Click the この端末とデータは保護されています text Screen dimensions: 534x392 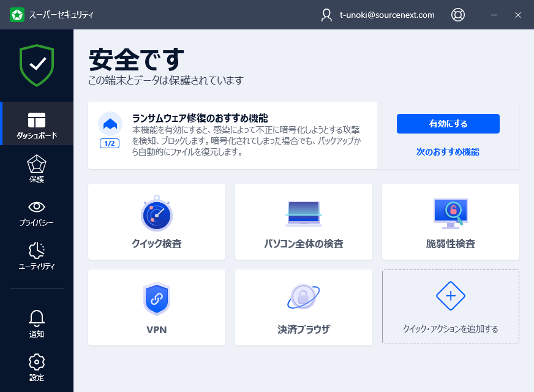point(166,80)
